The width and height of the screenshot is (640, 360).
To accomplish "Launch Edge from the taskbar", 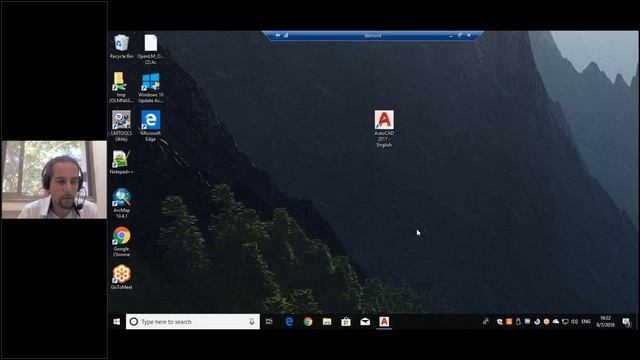I will (x=289, y=322).
